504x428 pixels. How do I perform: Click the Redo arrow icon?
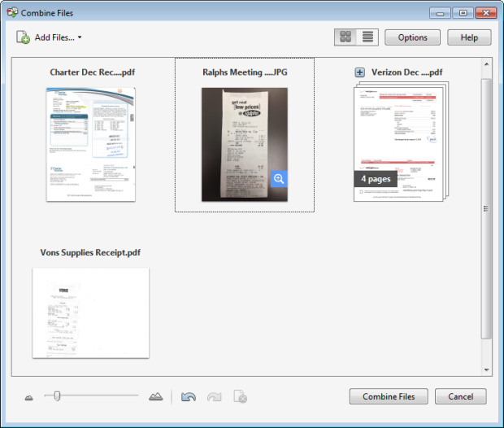click(215, 397)
